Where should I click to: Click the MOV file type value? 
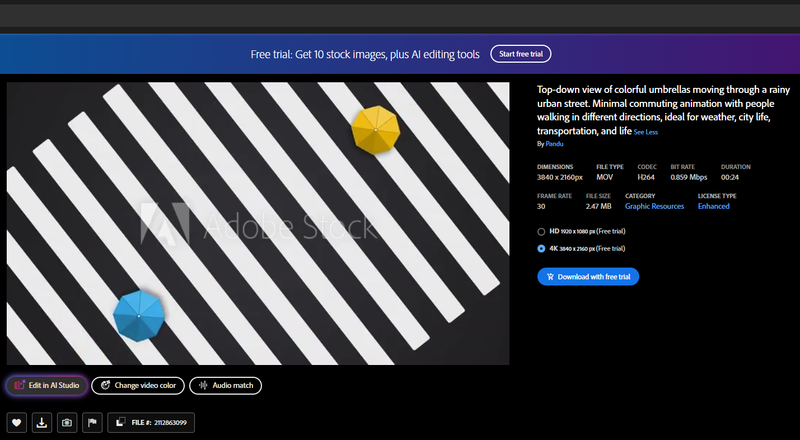[605, 178]
